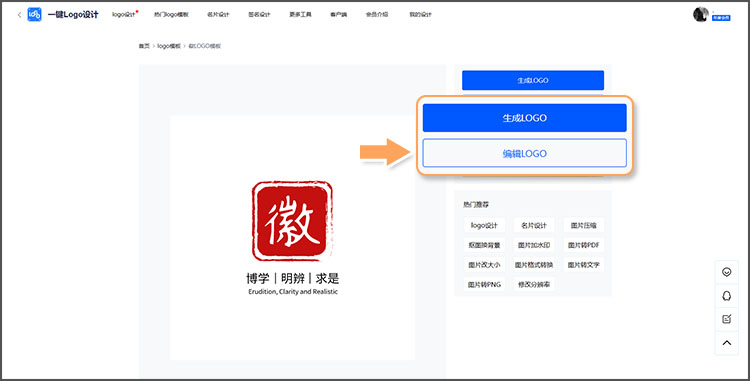Screen dimensions: 750x381
Task: Select the 图片改大小 recommended tag
Action: pos(484,264)
